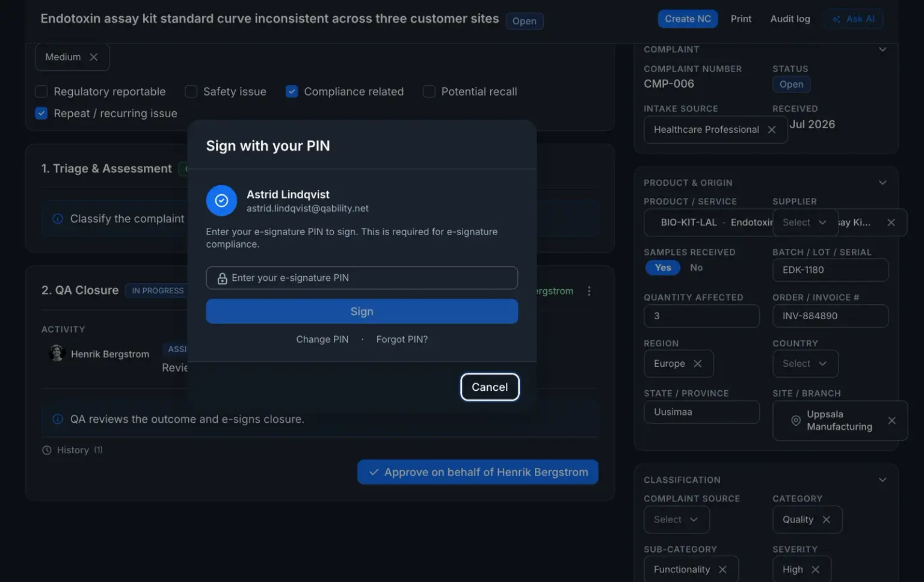Click the History clock icon
924x582 pixels.
pyautogui.click(x=47, y=450)
